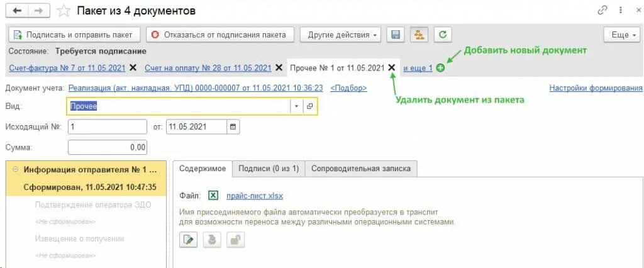The image size is (644, 268).
Task: Open the прайс-лист.xlsx file link
Action: point(255,196)
